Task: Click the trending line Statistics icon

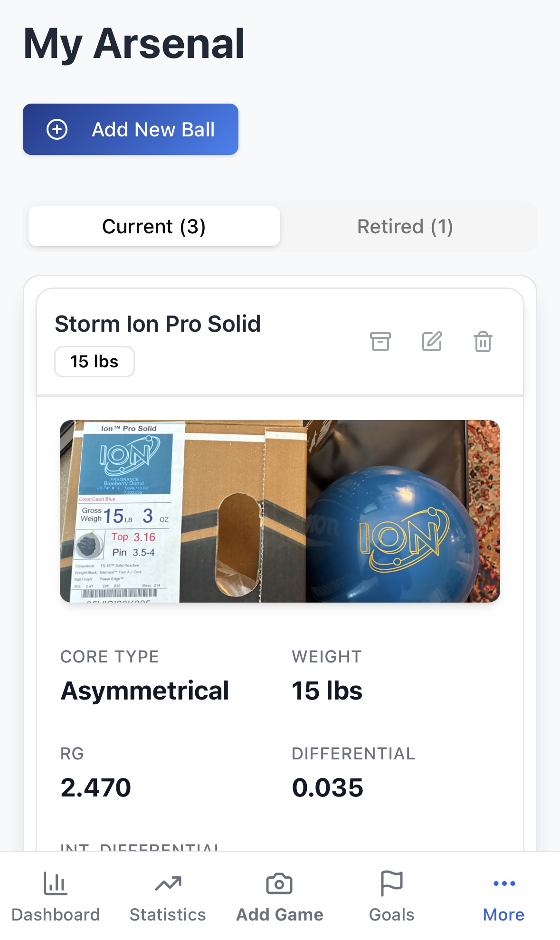Action: (x=168, y=884)
